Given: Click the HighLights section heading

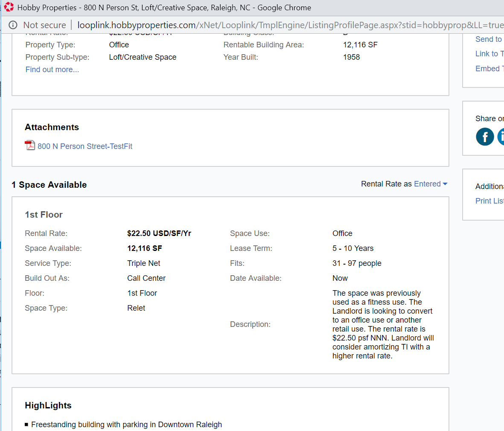Looking at the screenshot, I should click(48, 405).
